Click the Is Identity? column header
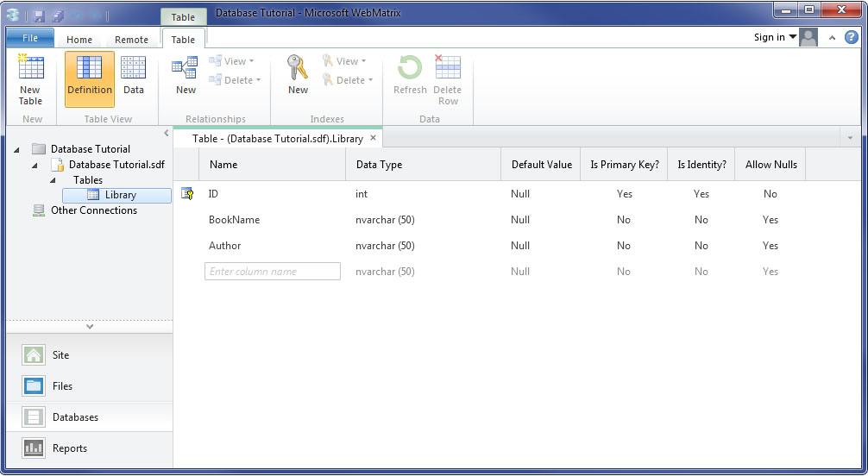 [701, 165]
